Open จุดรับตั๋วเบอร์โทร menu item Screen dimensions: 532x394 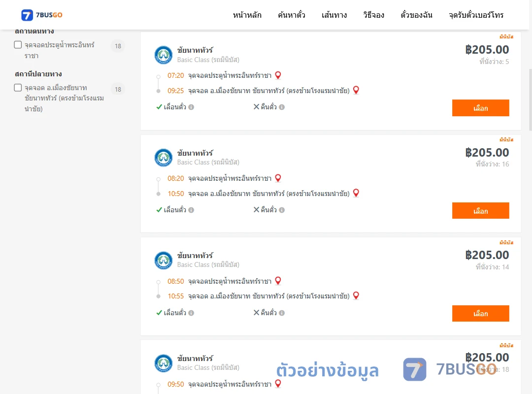point(476,15)
